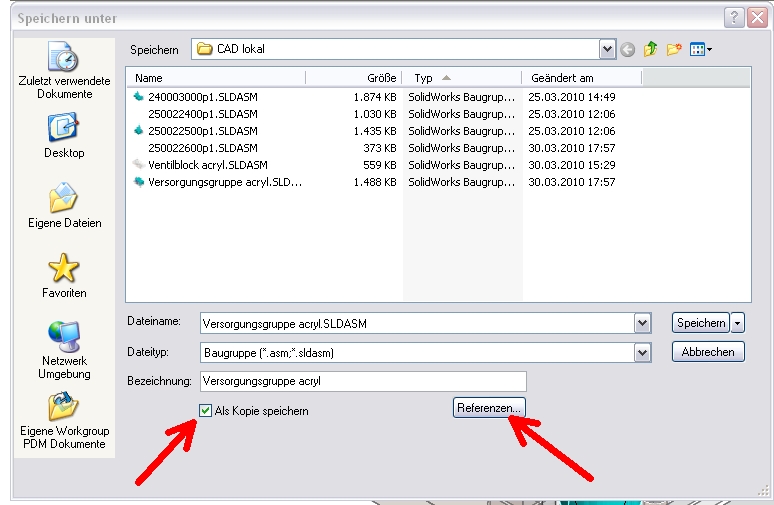Select file Versorgungsgruppe acryl.SLD...
The width and height of the screenshot is (774, 505).
point(225,182)
